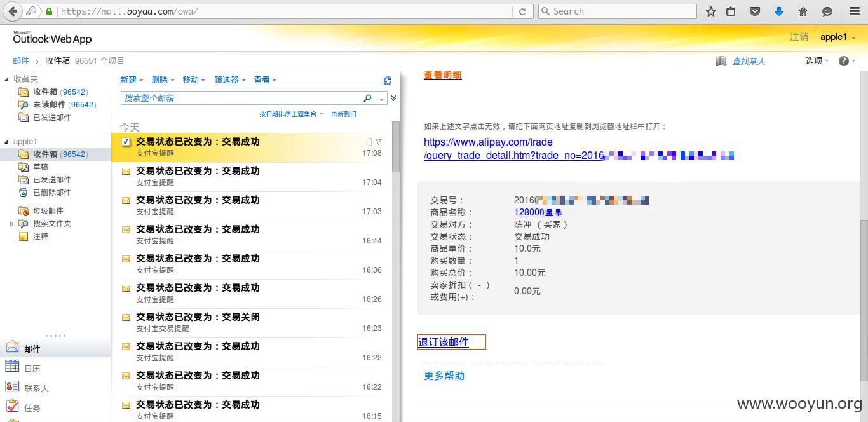Click the green padlock security icon
Image resolution: width=868 pixels, height=422 pixels.
[49, 11]
